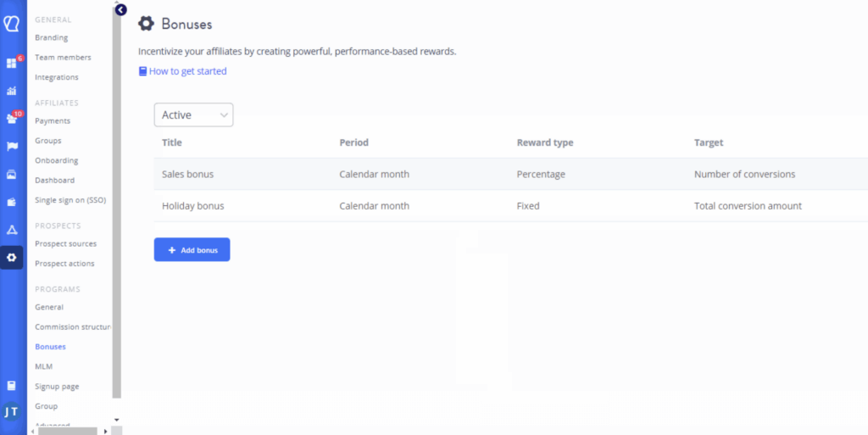
Task: Open Single sign on (SSO) settings
Action: point(70,200)
